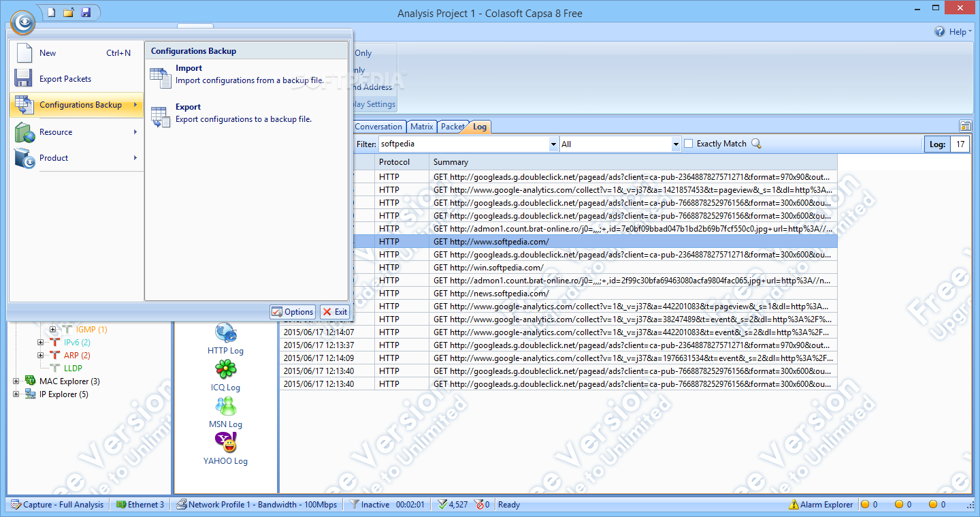Click the IP Explorer node icon

tap(30, 394)
